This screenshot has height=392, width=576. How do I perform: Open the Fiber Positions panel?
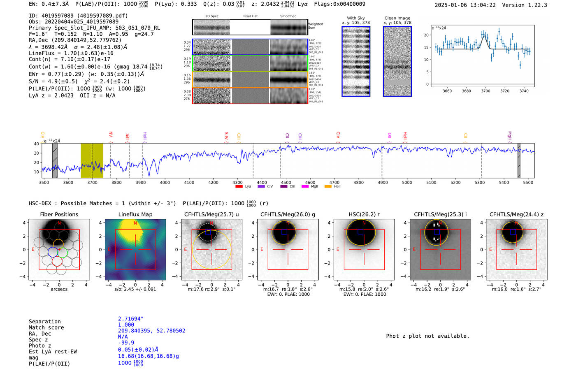point(59,249)
